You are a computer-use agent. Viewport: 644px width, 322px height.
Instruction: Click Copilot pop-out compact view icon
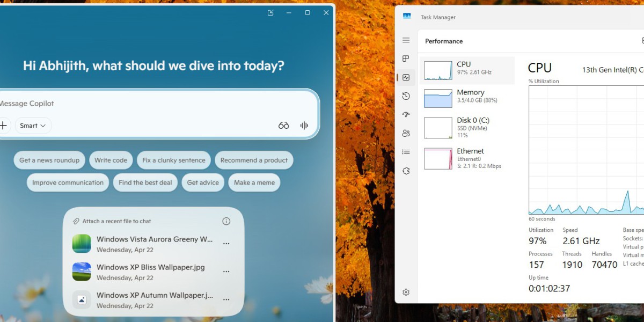270,13
